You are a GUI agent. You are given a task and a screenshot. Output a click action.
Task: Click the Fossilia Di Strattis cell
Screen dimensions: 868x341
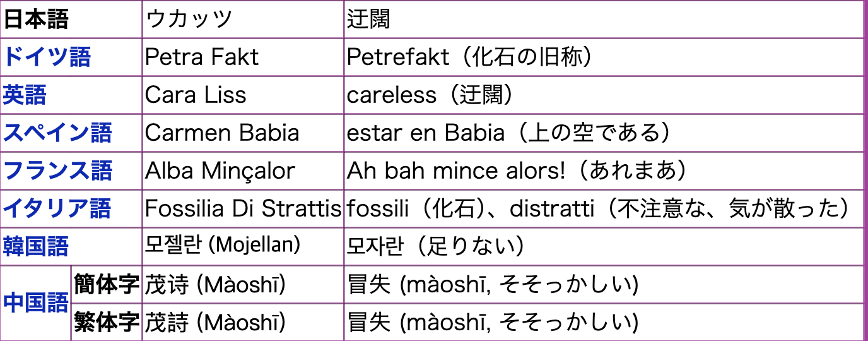[243, 208]
